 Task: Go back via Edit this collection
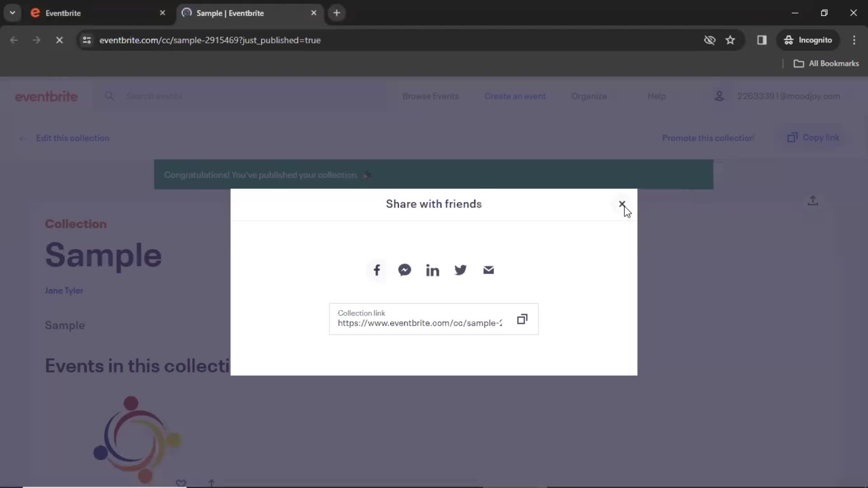[x=73, y=138]
